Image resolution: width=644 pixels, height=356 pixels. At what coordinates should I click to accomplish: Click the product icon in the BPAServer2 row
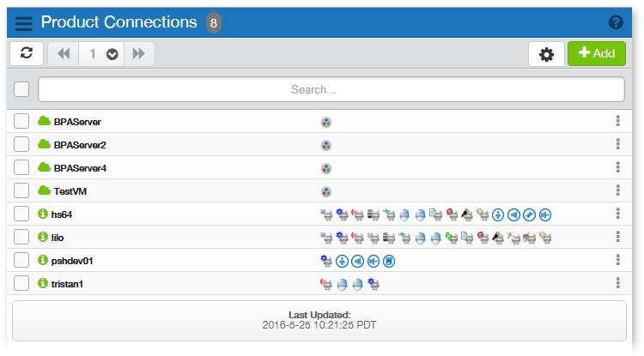click(326, 145)
